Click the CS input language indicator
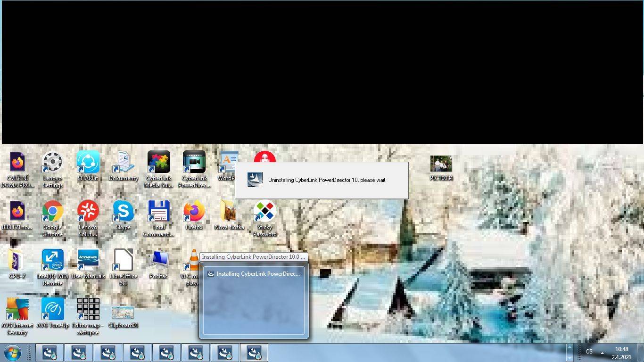 [589, 352]
